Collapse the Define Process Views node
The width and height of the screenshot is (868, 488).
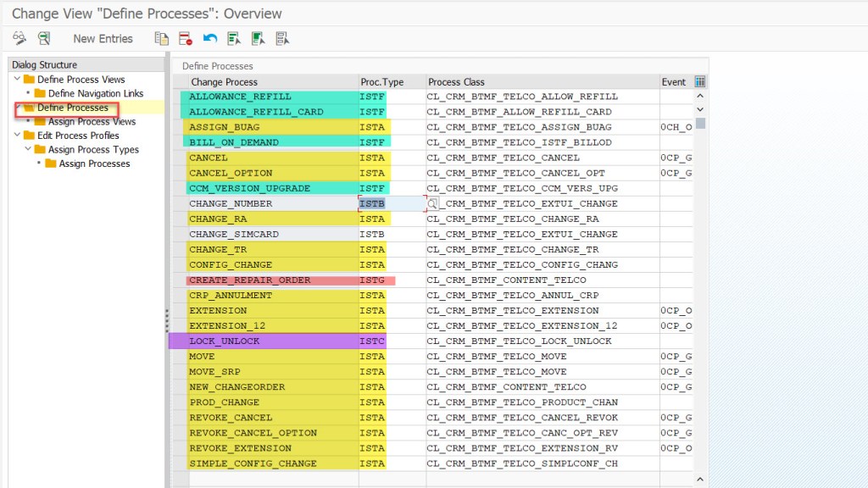coord(19,80)
